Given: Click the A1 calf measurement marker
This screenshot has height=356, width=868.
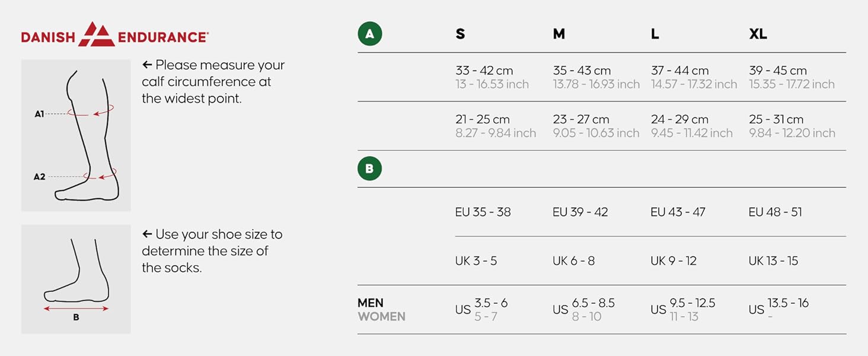Looking at the screenshot, I should click(39, 113).
